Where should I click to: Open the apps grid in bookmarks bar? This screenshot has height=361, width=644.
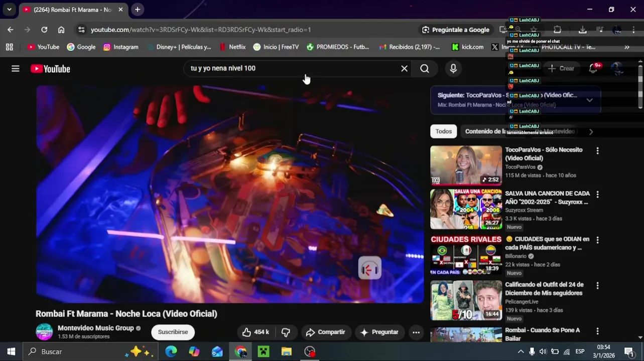[9, 47]
